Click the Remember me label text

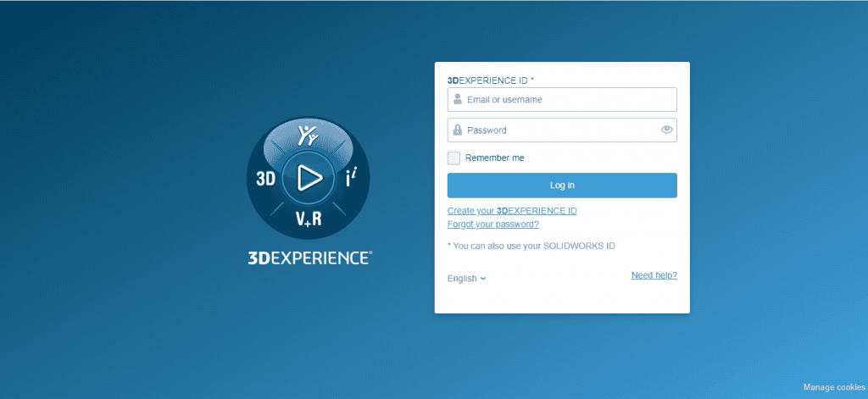point(494,158)
